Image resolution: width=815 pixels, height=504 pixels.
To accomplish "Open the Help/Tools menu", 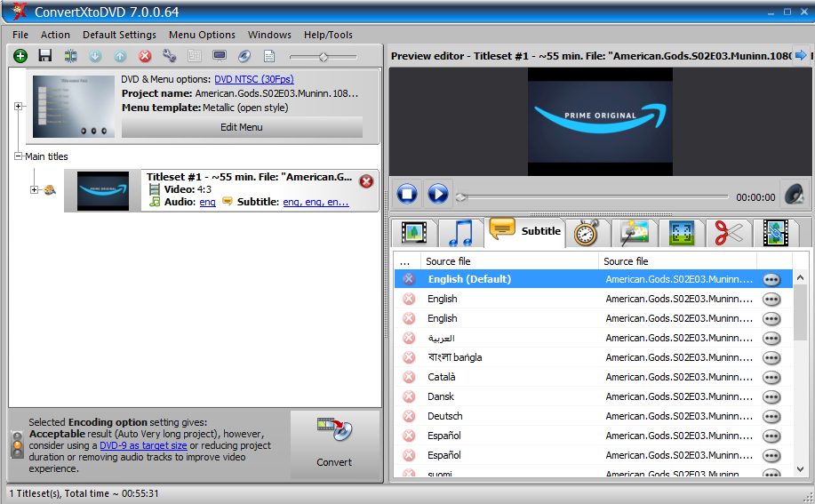I will tap(328, 35).
